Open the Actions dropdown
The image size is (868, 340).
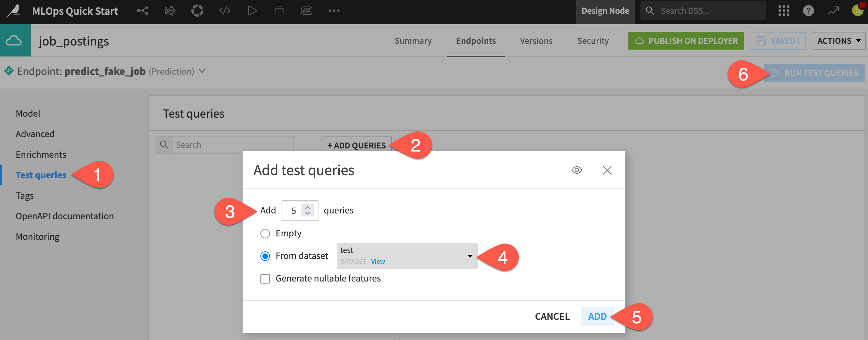tap(838, 40)
